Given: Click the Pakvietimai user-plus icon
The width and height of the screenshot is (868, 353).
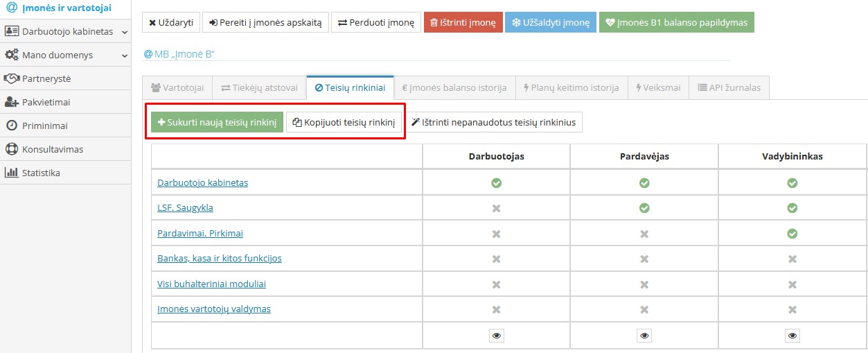Looking at the screenshot, I should tap(11, 102).
